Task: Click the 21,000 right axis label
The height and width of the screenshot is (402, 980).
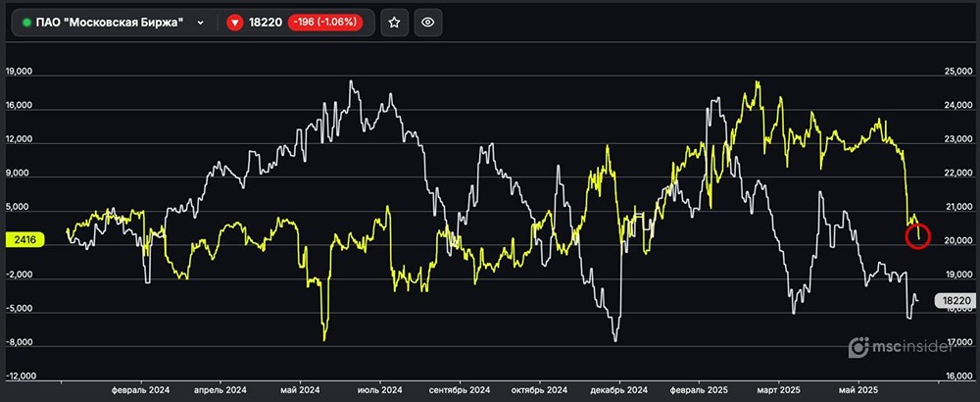Action: (x=958, y=206)
